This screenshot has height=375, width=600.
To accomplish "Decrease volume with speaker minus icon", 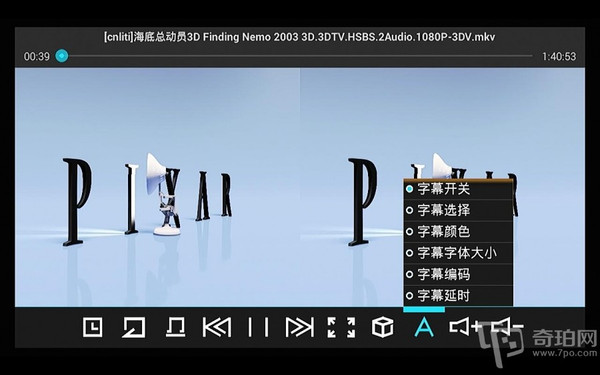I will pos(507,326).
